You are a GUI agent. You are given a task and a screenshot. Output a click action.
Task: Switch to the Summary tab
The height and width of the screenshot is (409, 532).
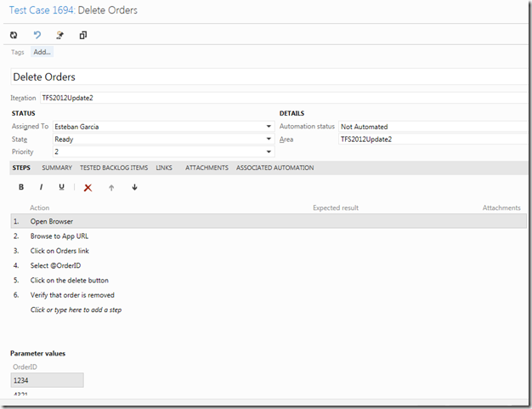(57, 168)
